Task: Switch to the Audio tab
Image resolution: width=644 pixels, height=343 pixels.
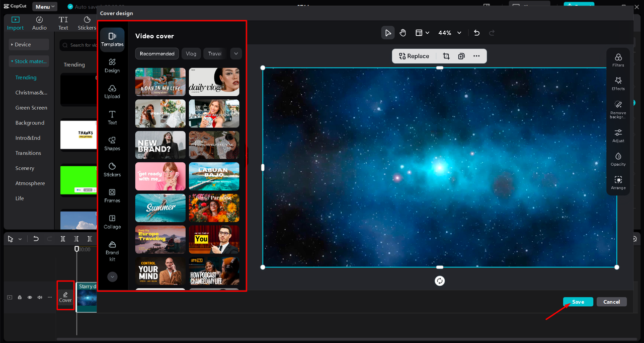Action: [x=39, y=24]
